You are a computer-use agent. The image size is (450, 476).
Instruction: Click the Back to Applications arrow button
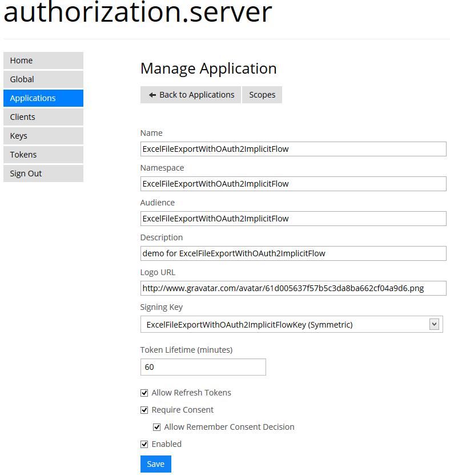[191, 95]
